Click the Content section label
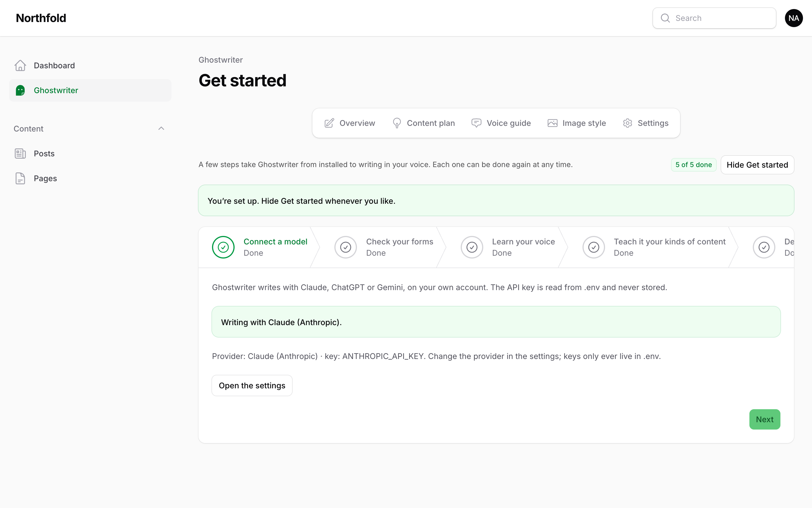Image resolution: width=812 pixels, height=508 pixels. point(28,129)
